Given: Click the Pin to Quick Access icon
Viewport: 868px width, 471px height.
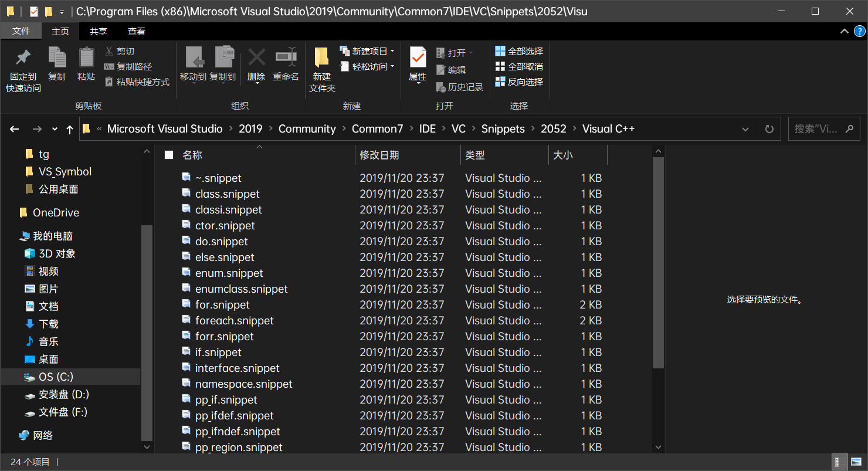Looking at the screenshot, I should [23, 57].
